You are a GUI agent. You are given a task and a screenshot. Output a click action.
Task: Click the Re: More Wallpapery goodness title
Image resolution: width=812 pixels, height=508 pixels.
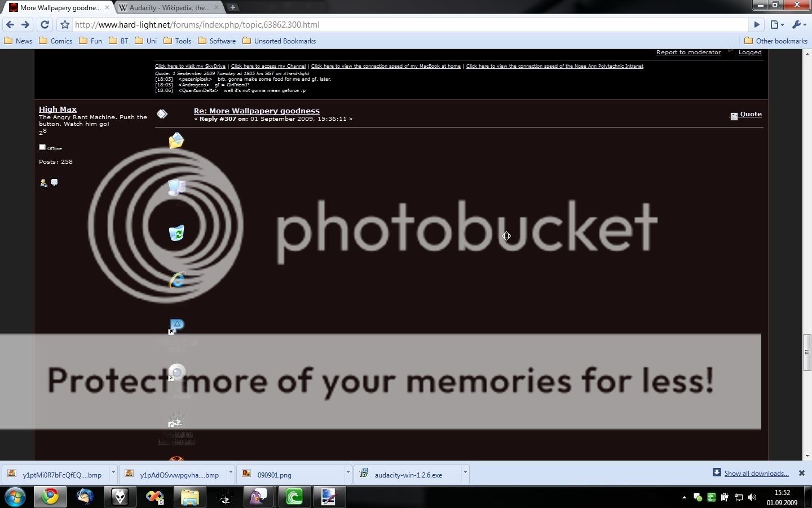click(x=257, y=111)
